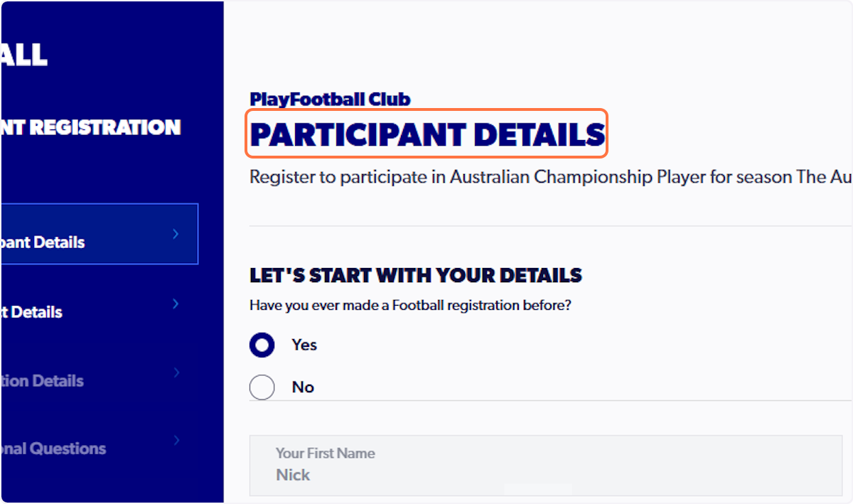Click the 'Yes' option label text
Screen dimensions: 853x504
(x=304, y=345)
